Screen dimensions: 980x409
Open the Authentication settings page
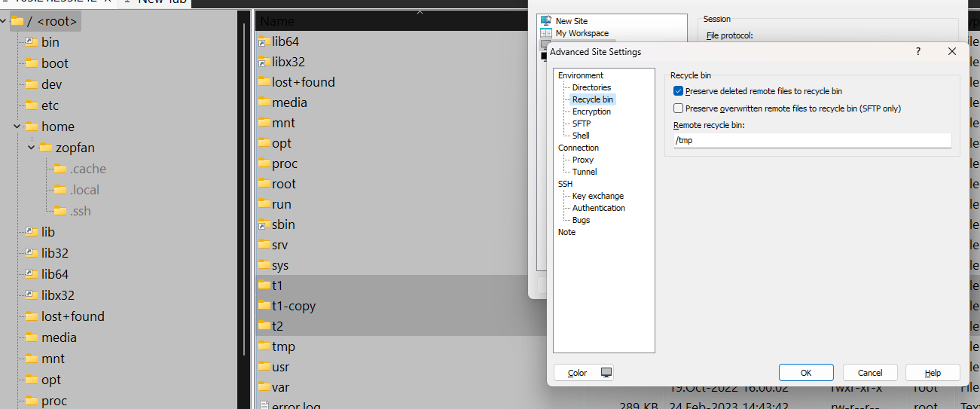(598, 208)
